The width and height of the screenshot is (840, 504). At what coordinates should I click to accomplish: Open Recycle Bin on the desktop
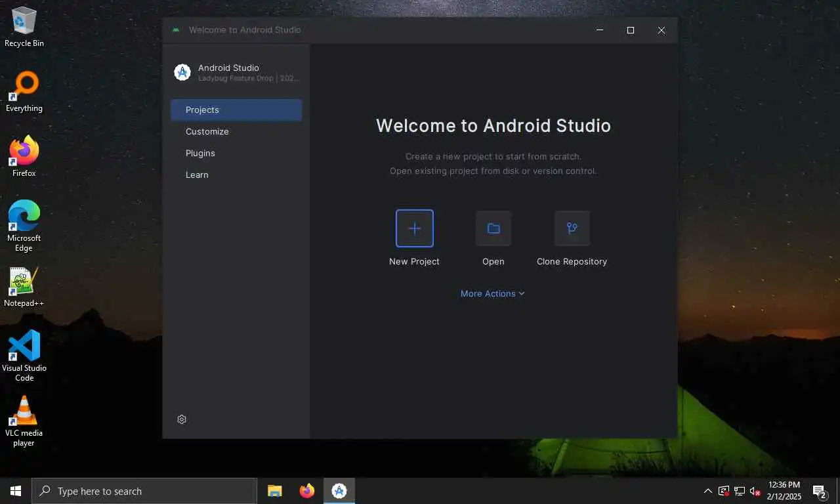pos(24,27)
